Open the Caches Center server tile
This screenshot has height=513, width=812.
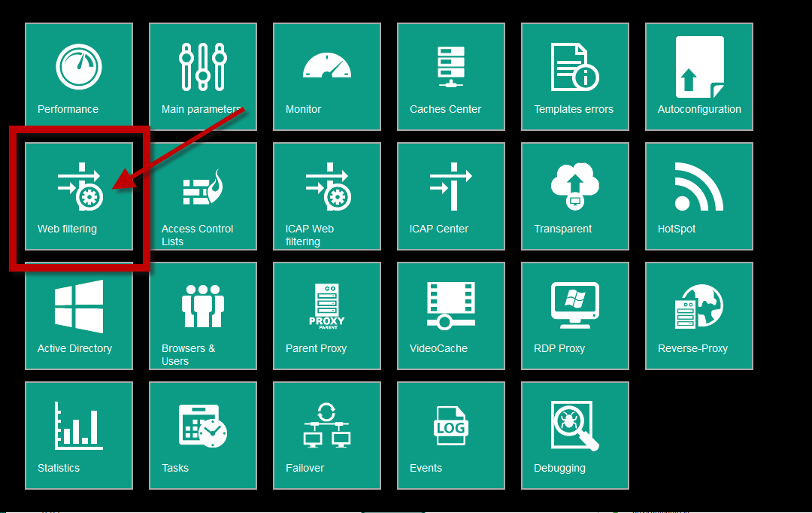click(x=451, y=77)
